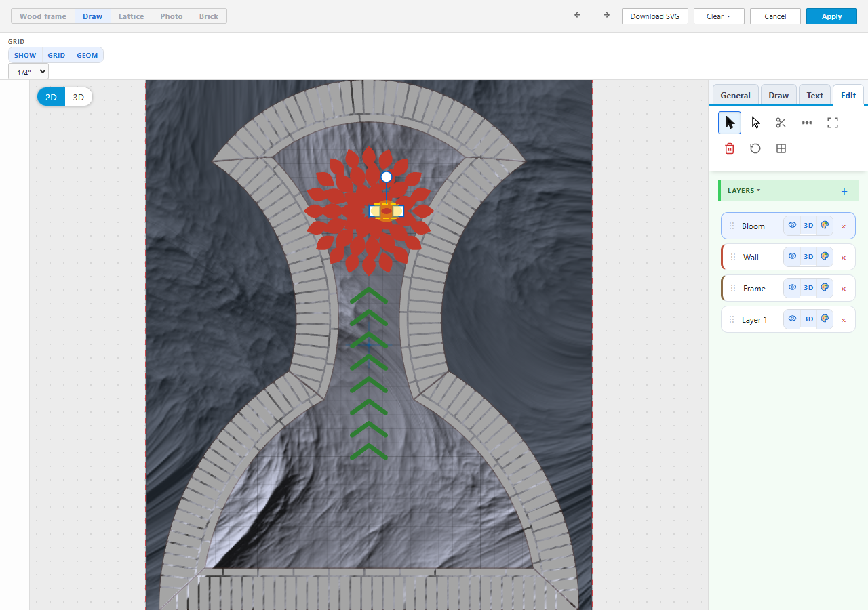Select the black arrow selection tool
Screen dimensions: 868x610
[730, 123]
